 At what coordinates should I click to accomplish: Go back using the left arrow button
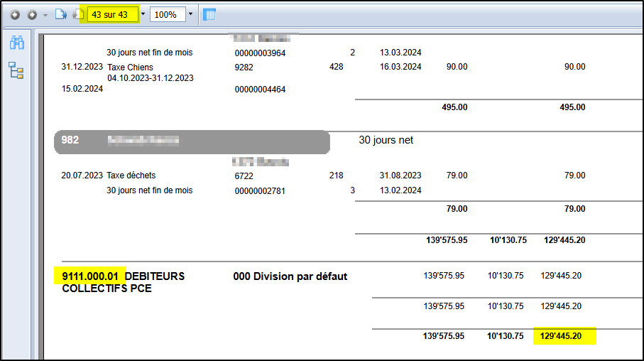(x=15, y=15)
